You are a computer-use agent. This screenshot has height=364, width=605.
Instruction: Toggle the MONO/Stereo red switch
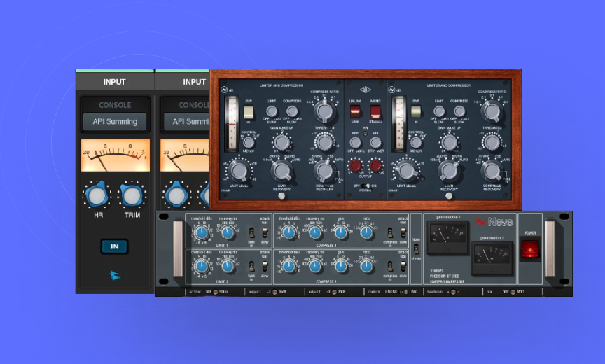click(375, 112)
